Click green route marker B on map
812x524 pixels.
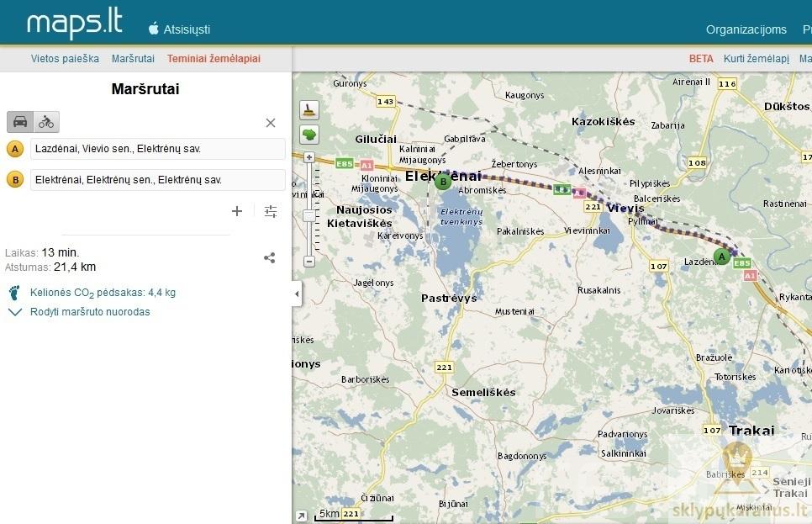tap(443, 182)
